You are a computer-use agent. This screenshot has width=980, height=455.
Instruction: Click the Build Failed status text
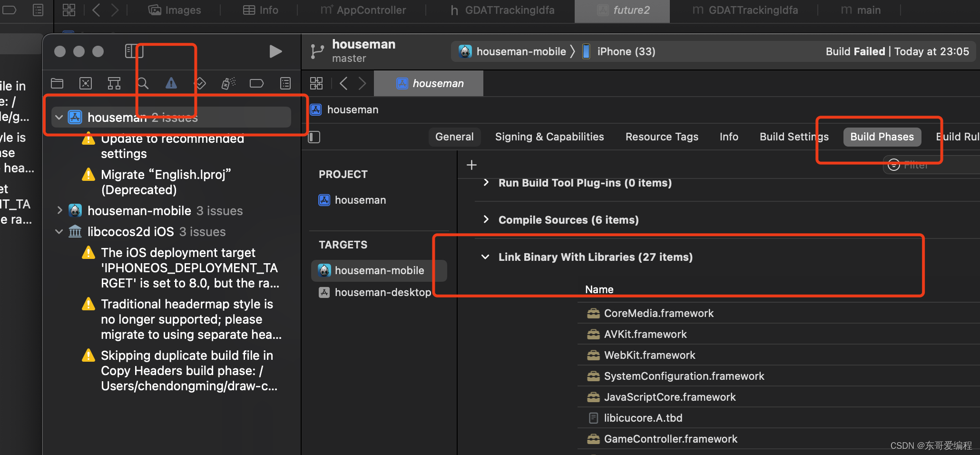point(855,51)
